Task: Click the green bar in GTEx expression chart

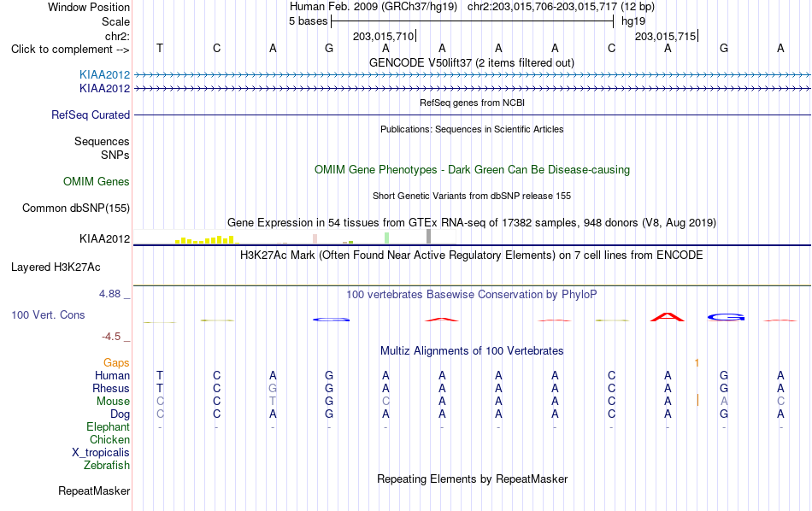Action: click(387, 238)
